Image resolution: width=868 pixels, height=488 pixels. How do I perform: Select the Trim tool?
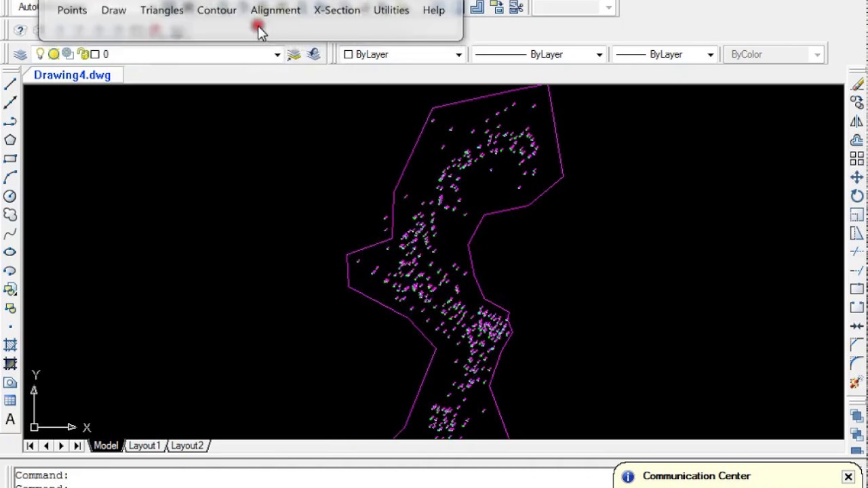[x=856, y=252]
